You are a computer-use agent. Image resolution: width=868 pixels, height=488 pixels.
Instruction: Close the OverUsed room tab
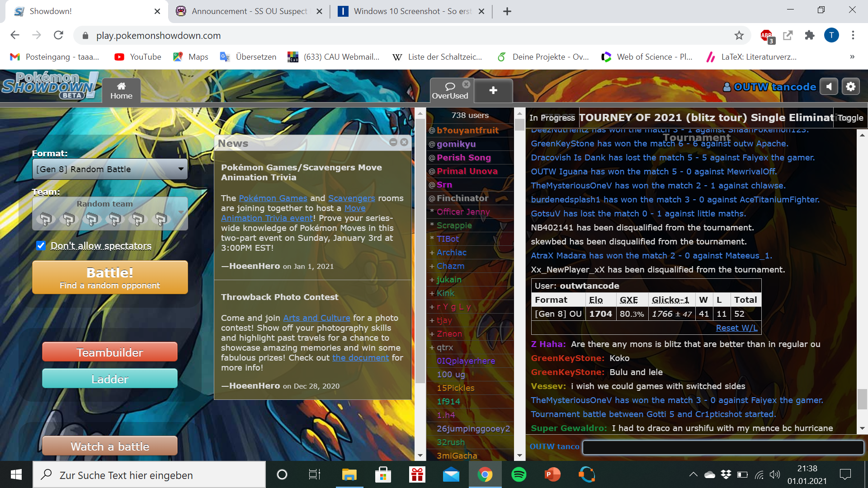[x=466, y=84]
